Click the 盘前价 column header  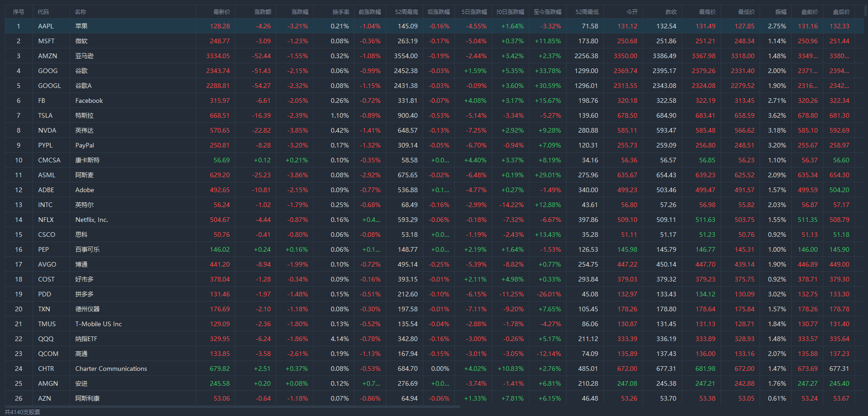click(809, 12)
